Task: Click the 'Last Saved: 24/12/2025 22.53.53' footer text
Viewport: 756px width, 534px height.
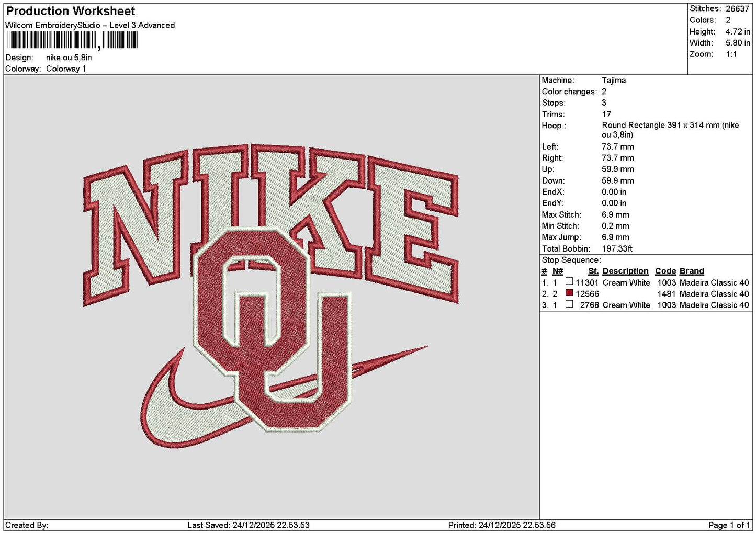Action: [249, 525]
